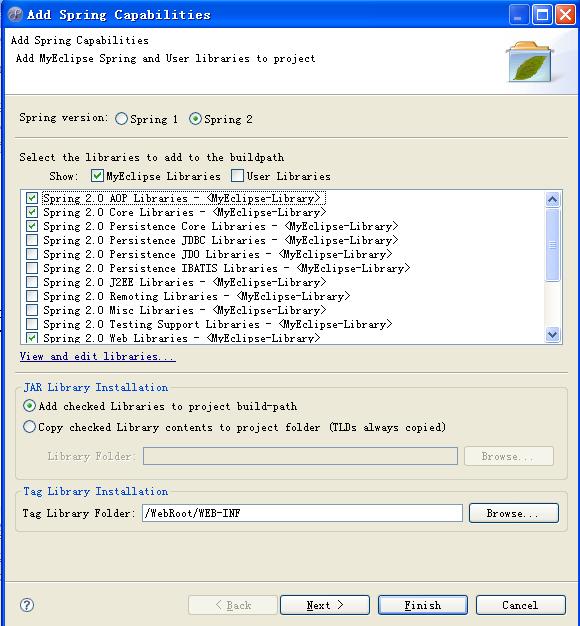Click the Next button
The height and width of the screenshot is (626, 580).
click(x=325, y=605)
